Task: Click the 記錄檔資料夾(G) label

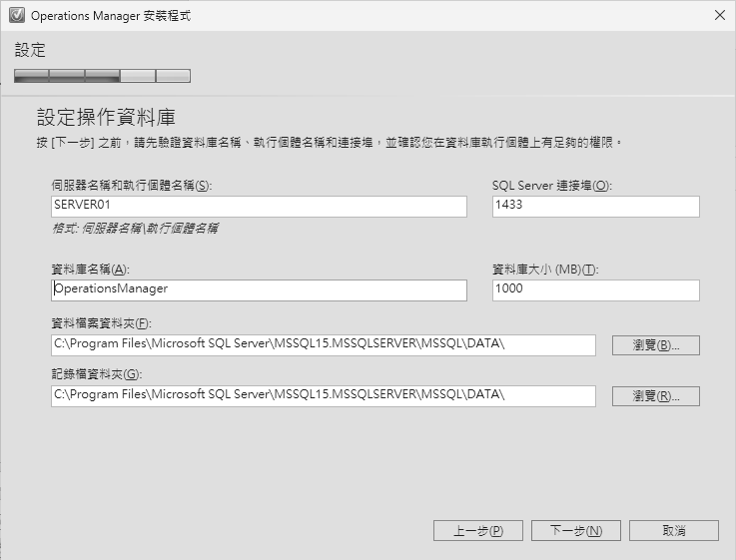Action: click(x=97, y=374)
